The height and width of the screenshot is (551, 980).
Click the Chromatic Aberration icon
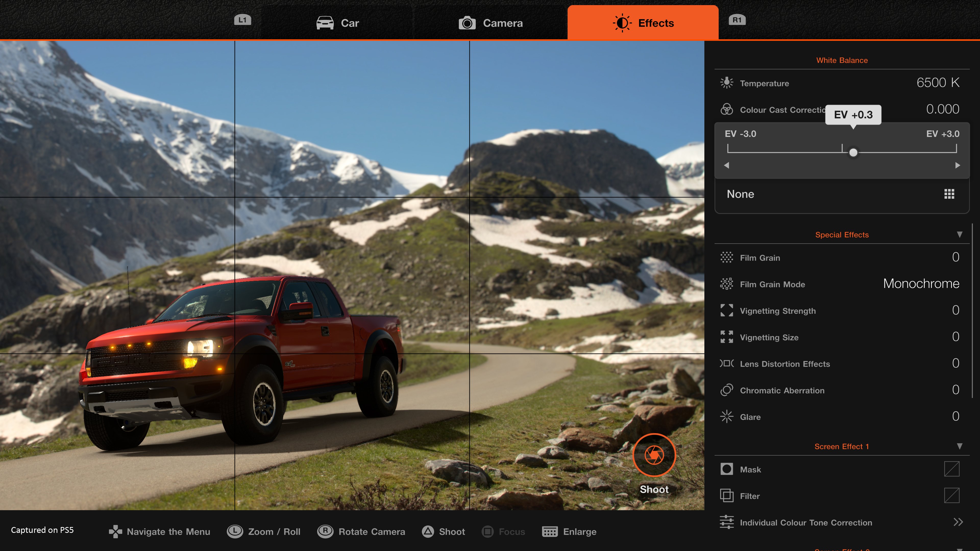pyautogui.click(x=727, y=390)
